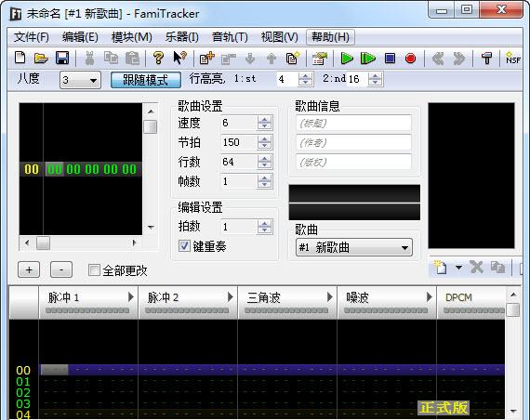
Task: Open the 音轨(T) menu
Action: coord(230,37)
